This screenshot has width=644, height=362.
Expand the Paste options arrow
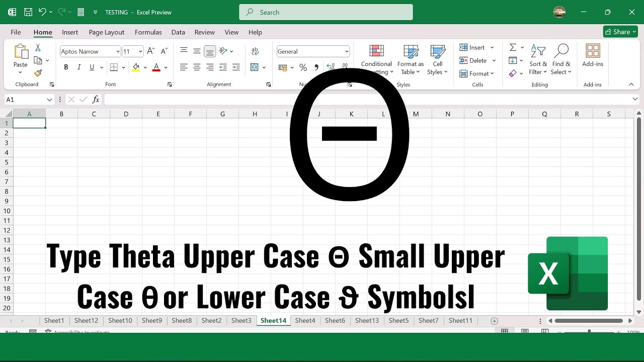[21, 72]
